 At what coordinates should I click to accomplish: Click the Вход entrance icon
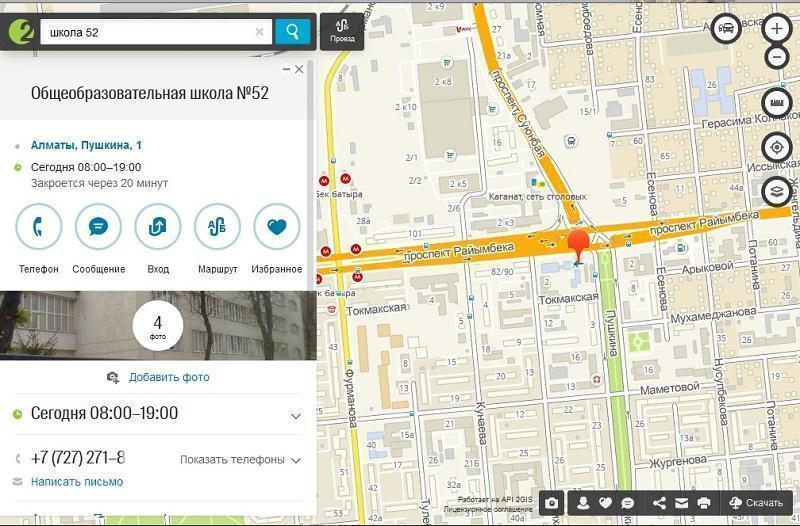(158, 227)
